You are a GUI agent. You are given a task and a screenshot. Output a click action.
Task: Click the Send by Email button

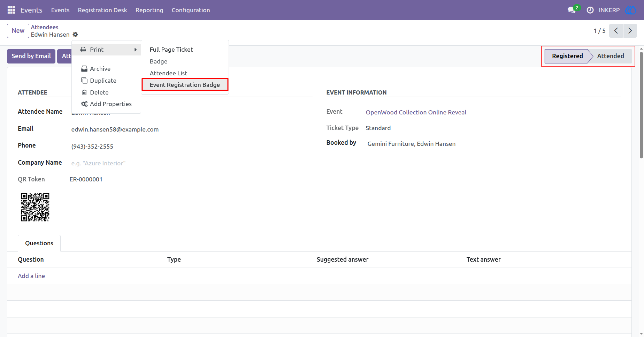(x=31, y=56)
